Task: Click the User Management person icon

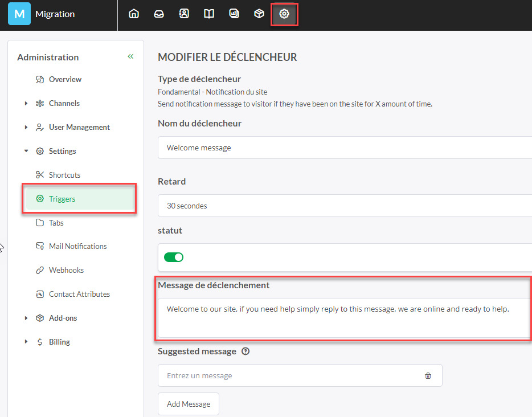Action: point(40,127)
